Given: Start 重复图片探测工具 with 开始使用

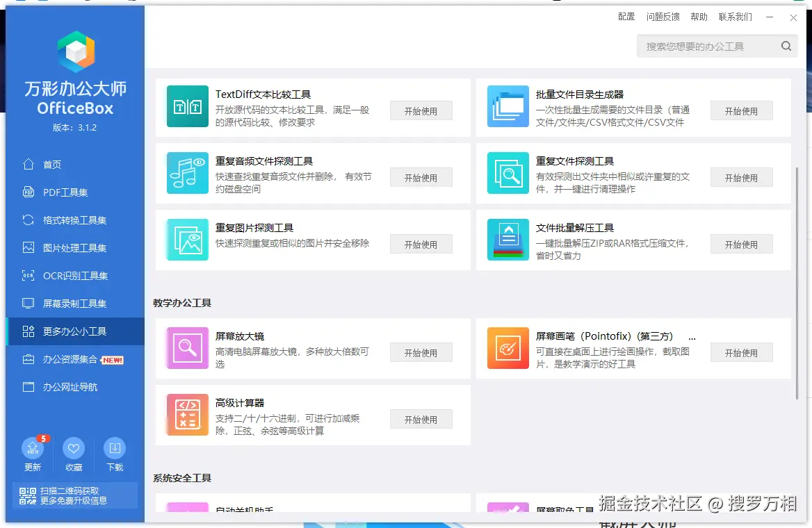Looking at the screenshot, I should (421, 245).
